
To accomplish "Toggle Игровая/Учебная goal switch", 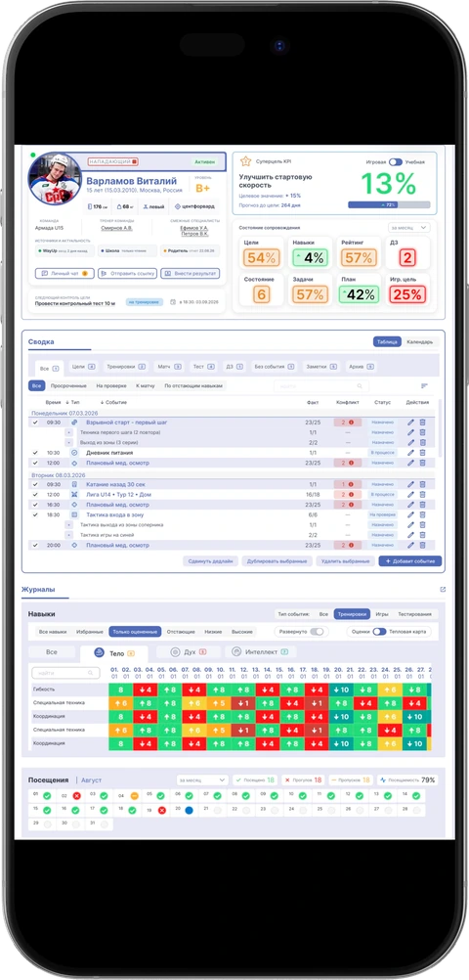I will [x=396, y=162].
